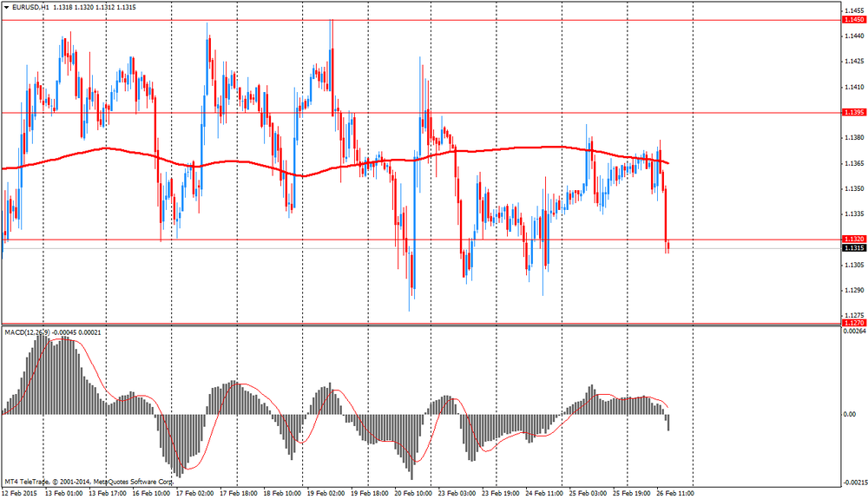Select the OHLC values 1.1318 1.1320 1.1312 1.1315

click(x=95, y=7)
